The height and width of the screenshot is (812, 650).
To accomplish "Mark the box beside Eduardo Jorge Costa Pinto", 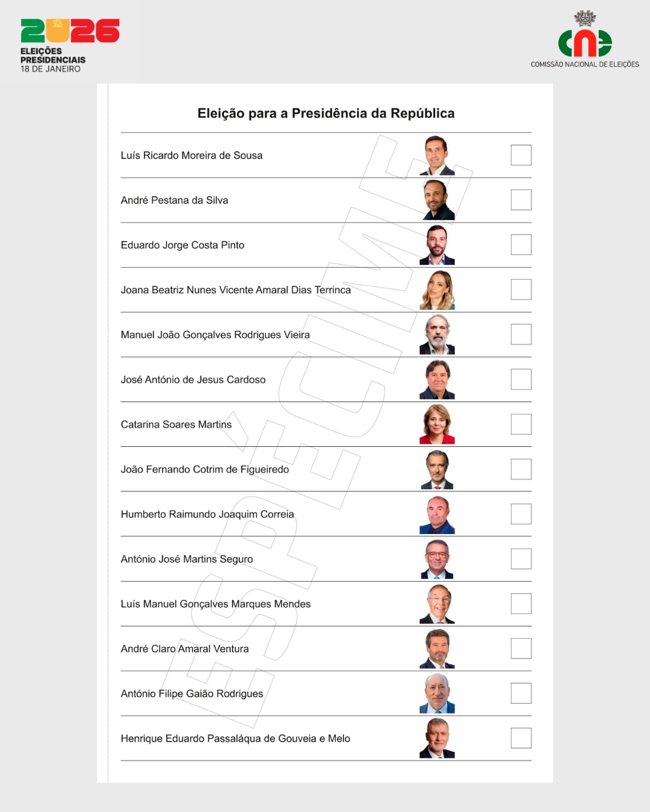I will (x=521, y=245).
